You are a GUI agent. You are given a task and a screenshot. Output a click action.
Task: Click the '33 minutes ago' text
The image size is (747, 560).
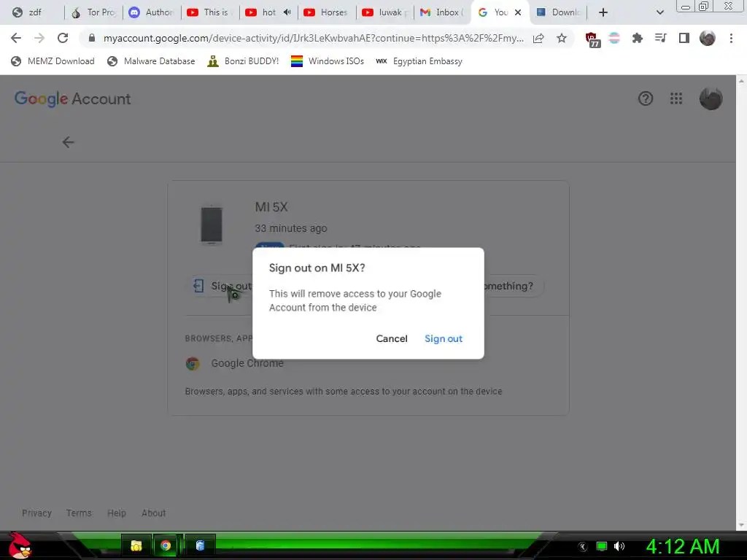pyautogui.click(x=290, y=228)
